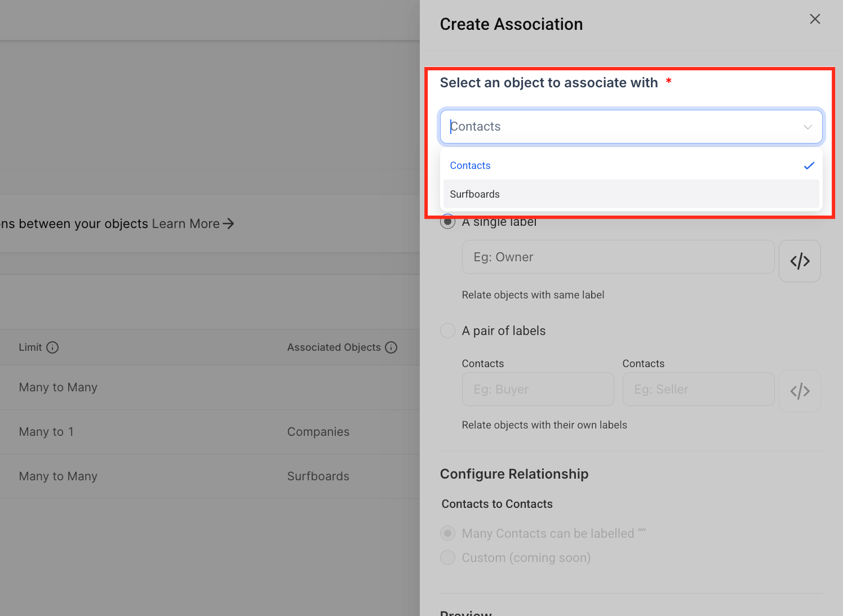
Task: Click the checkmark beside Contacts option
Action: coord(809,166)
